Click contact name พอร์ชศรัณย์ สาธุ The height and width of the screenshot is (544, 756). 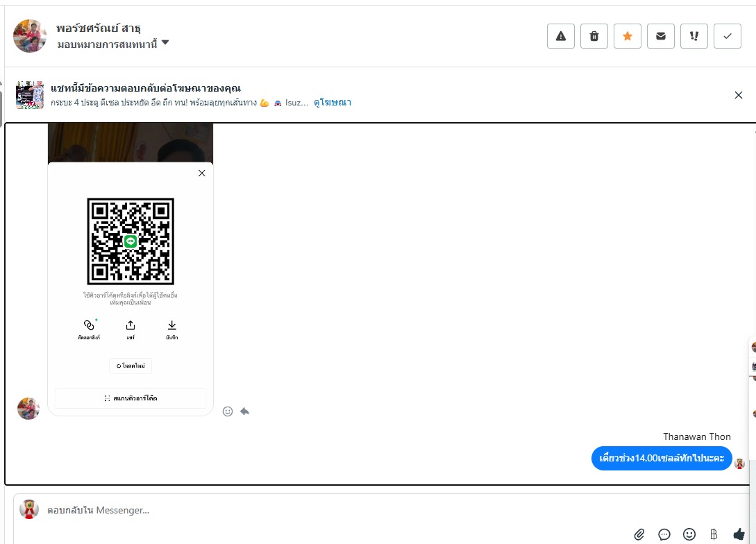(99, 28)
